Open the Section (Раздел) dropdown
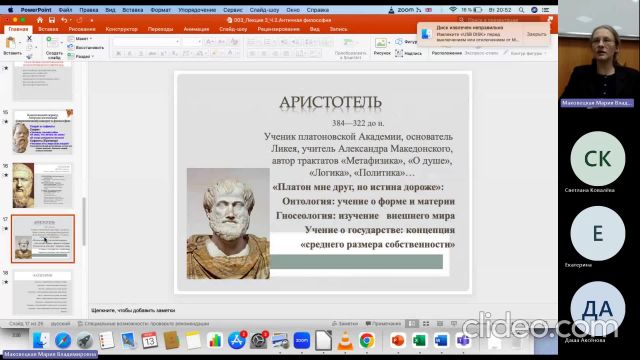 (x=81, y=56)
